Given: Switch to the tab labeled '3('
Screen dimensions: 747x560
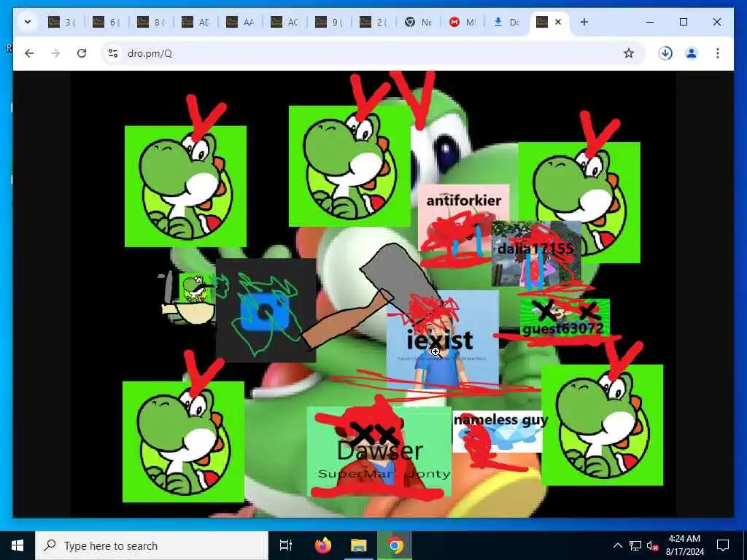Looking at the screenshot, I should coord(62,22).
